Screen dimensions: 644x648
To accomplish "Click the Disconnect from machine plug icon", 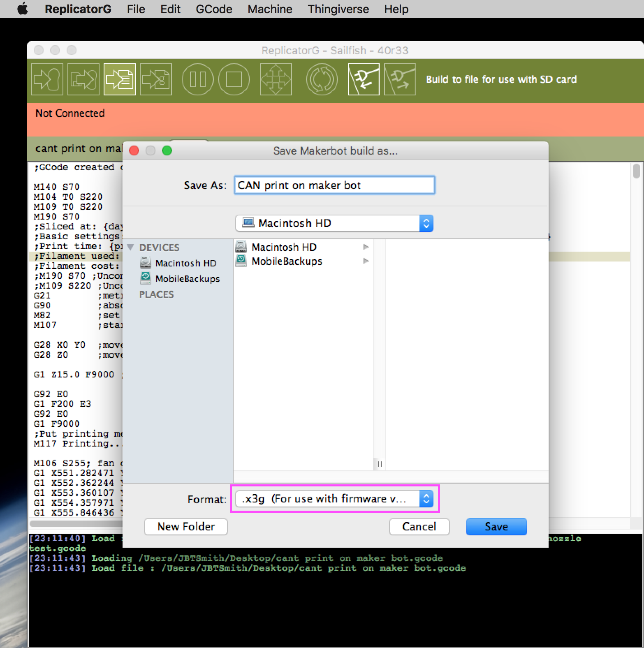I will (400, 79).
